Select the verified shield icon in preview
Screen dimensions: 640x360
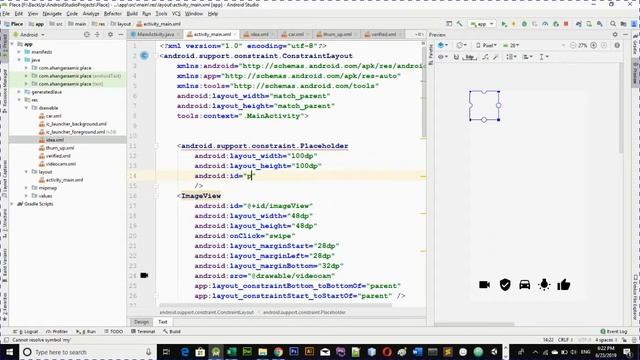tap(505, 284)
